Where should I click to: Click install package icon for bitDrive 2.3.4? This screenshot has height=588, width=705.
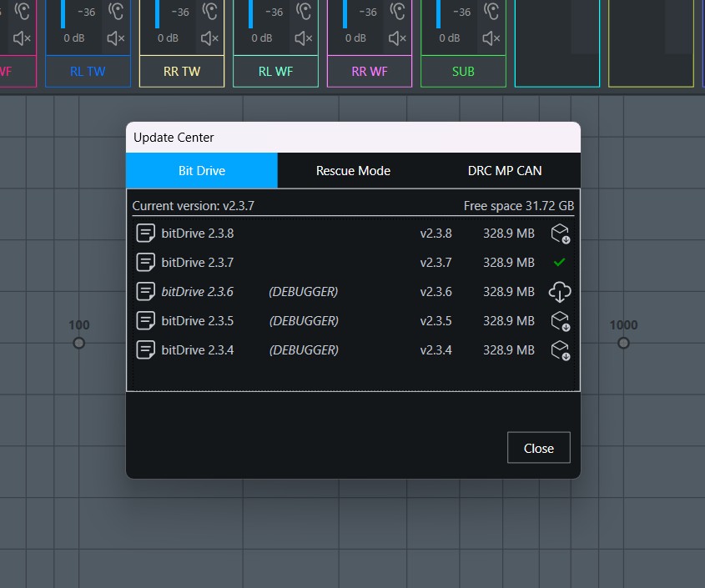tap(560, 350)
